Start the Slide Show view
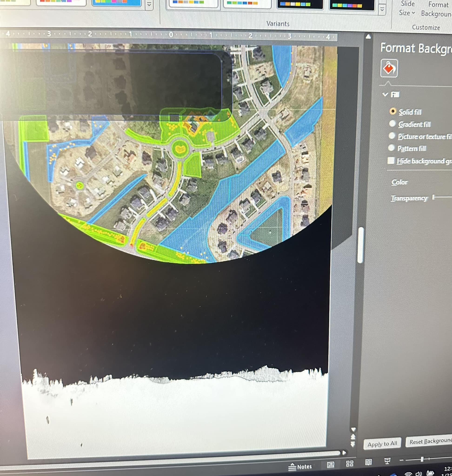 [x=387, y=461]
